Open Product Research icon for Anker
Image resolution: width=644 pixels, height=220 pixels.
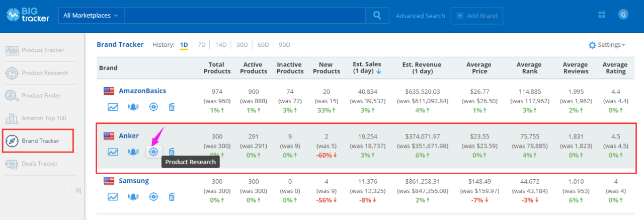(x=154, y=152)
